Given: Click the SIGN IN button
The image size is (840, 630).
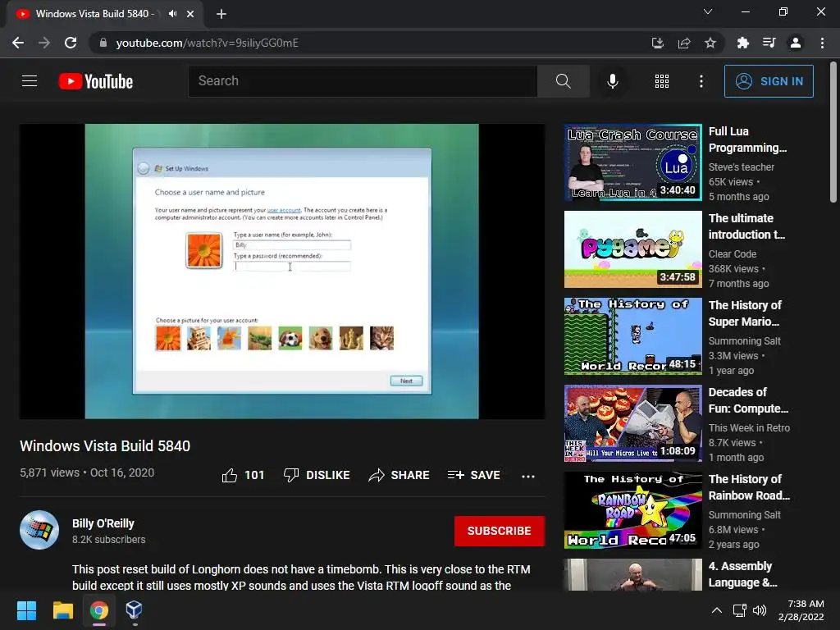Looking at the screenshot, I should 769,81.
